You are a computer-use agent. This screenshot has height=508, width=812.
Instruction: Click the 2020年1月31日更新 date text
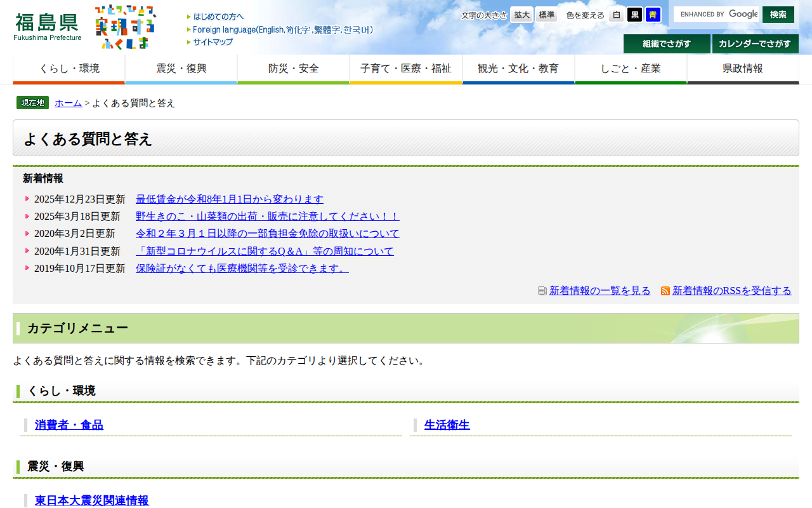77,251
